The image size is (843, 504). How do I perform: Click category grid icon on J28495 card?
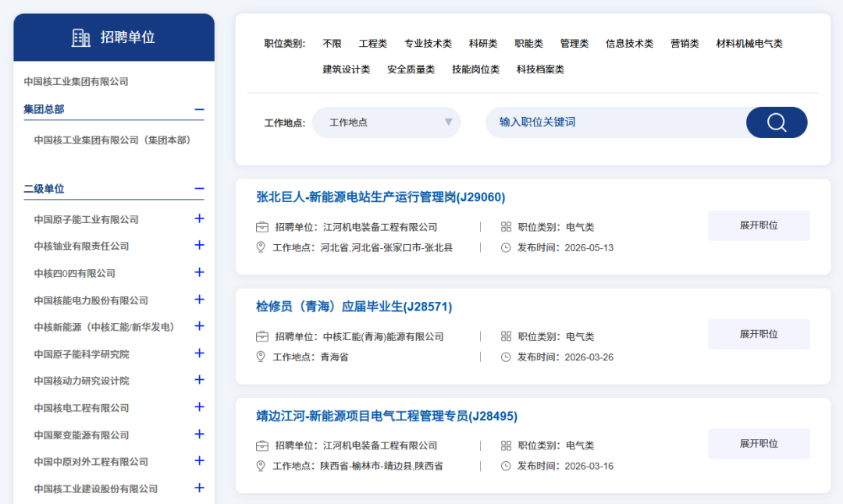506,445
